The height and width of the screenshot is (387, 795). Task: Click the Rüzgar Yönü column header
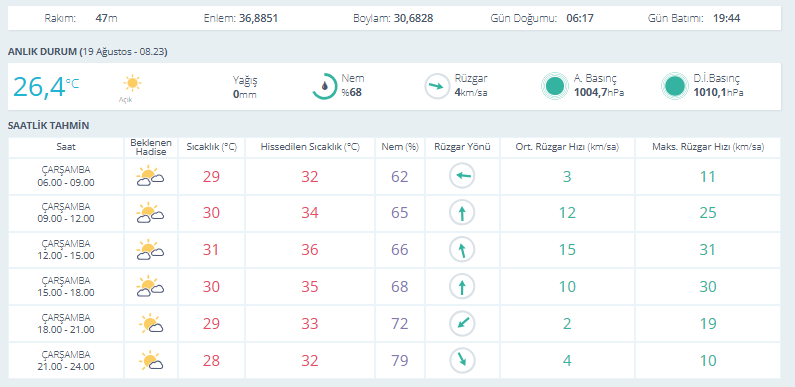coord(462,147)
